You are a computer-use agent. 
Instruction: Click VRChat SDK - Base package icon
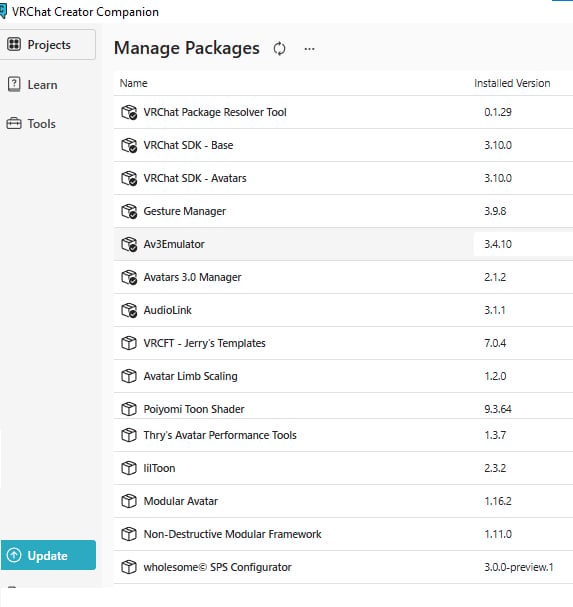pyautogui.click(x=129, y=145)
